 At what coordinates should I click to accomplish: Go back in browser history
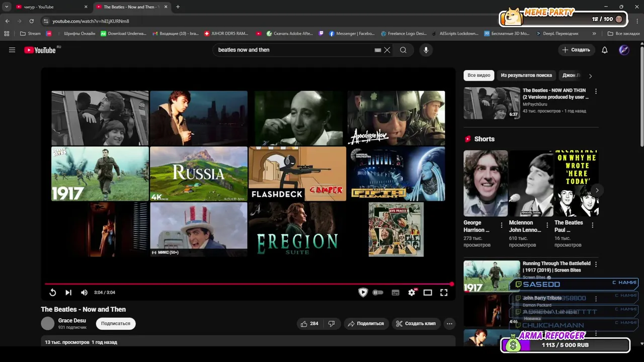[x=7, y=21]
